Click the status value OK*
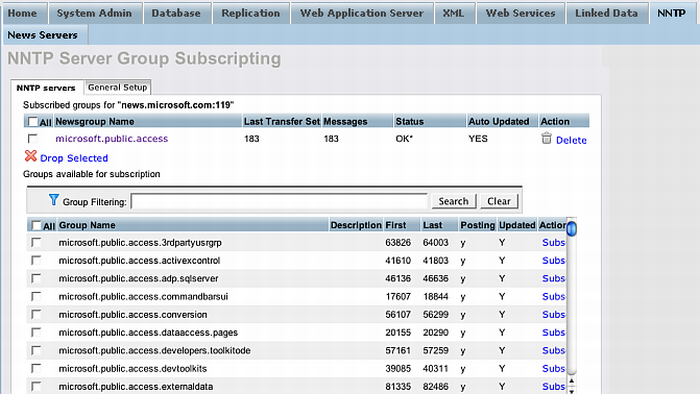This screenshot has width=700, height=394. 404,139
